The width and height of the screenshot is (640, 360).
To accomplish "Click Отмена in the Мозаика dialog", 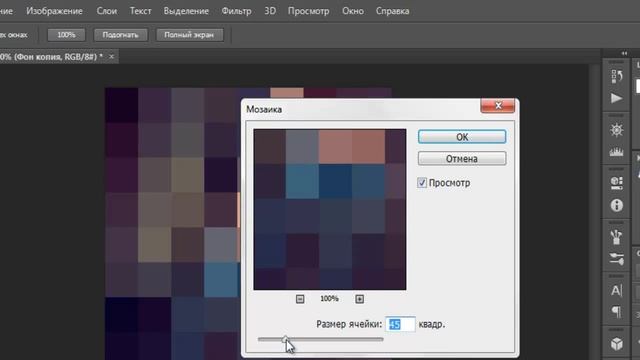I will (462, 158).
